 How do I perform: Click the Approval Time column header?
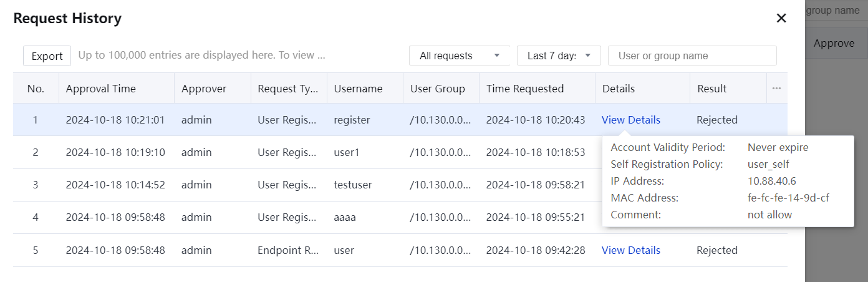pyautogui.click(x=100, y=89)
